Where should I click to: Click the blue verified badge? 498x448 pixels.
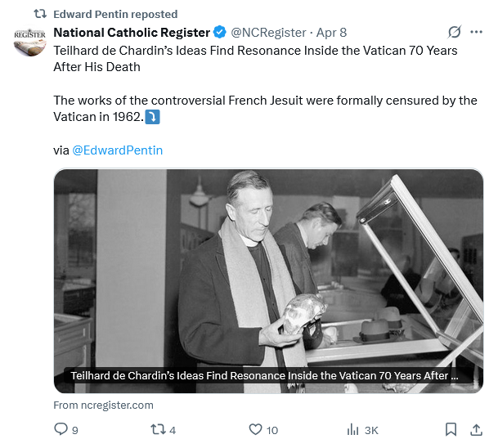(220, 33)
